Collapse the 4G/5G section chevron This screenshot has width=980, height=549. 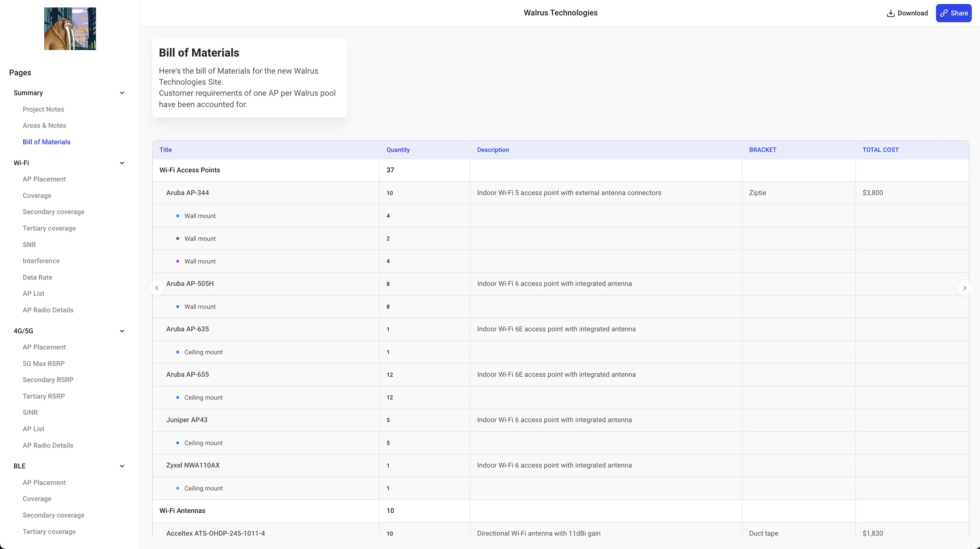click(122, 331)
